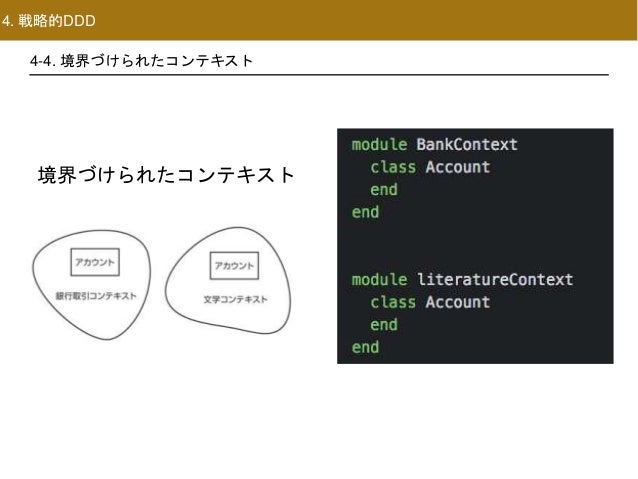Click 'class Account' under BankContext
The width and height of the screenshot is (638, 479).
point(430,167)
